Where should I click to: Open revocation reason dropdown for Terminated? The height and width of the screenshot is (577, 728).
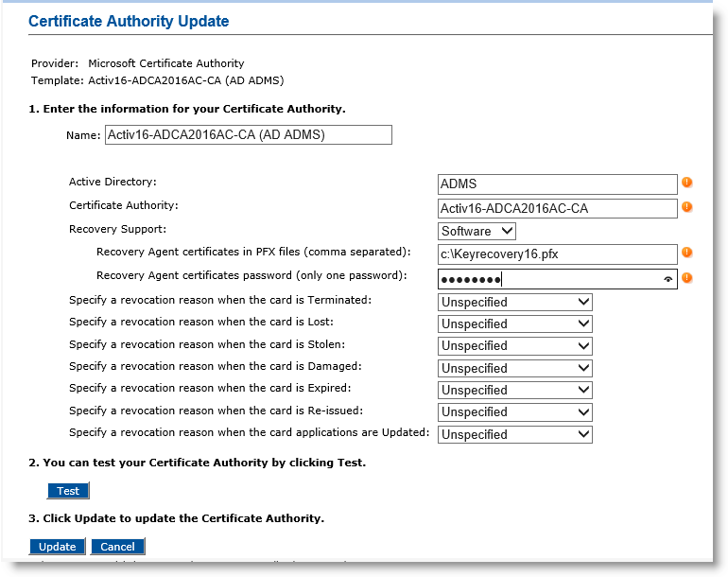(x=515, y=302)
